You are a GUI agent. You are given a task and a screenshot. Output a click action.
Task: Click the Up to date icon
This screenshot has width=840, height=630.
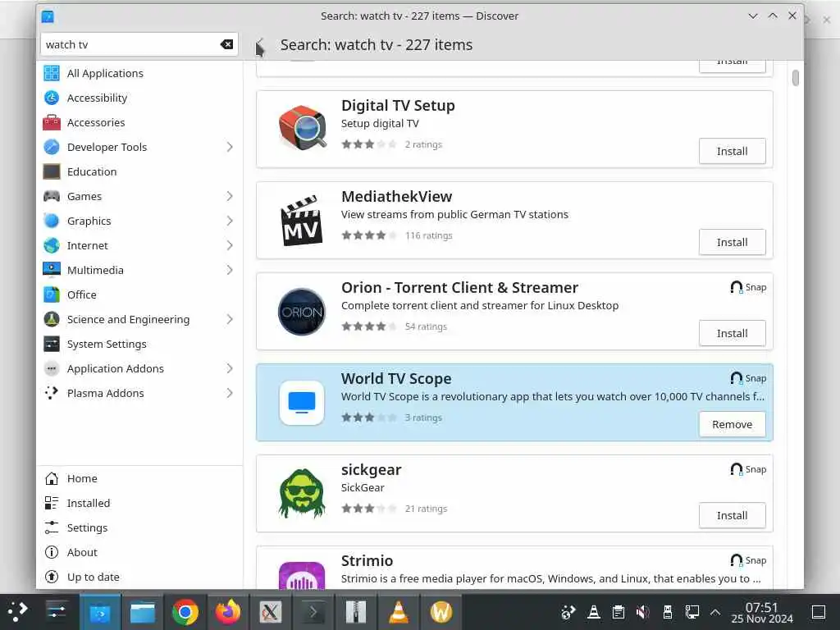pos(52,577)
